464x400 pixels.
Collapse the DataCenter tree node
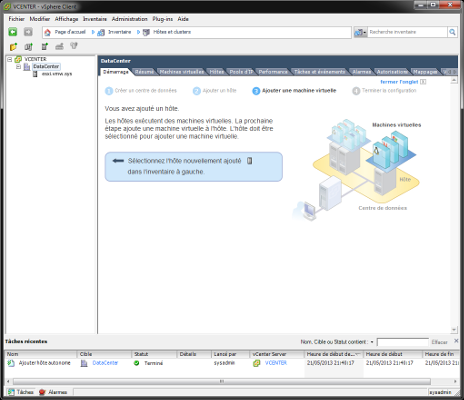pyautogui.click(x=18, y=67)
